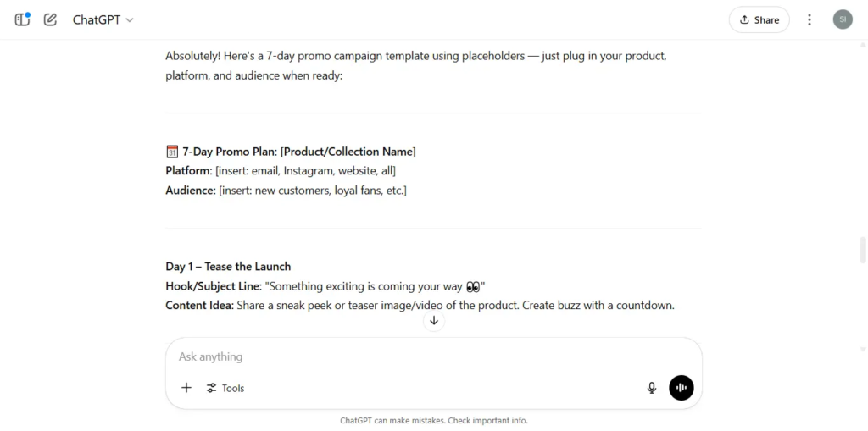Open the three-dot conversation options menu
This screenshot has width=868, height=431.
pyautogui.click(x=810, y=20)
